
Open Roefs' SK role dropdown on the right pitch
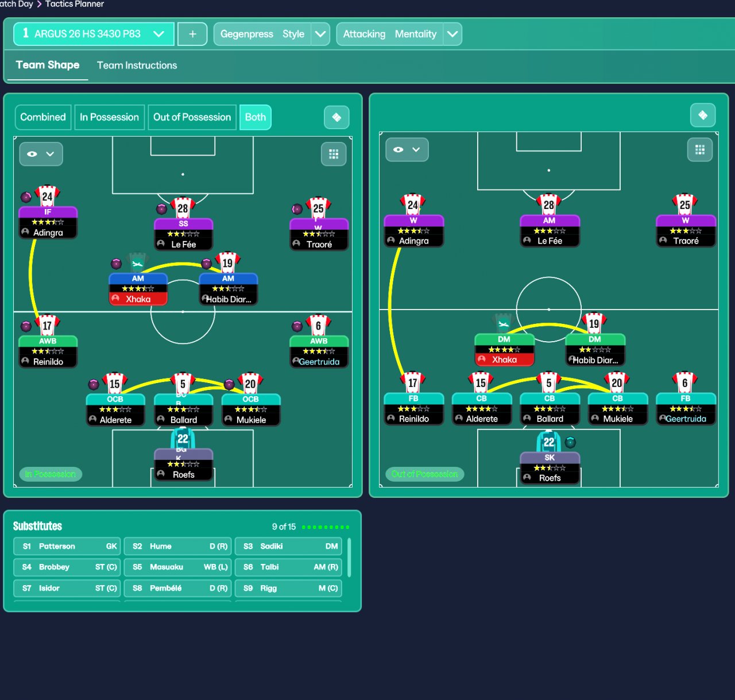click(550, 458)
